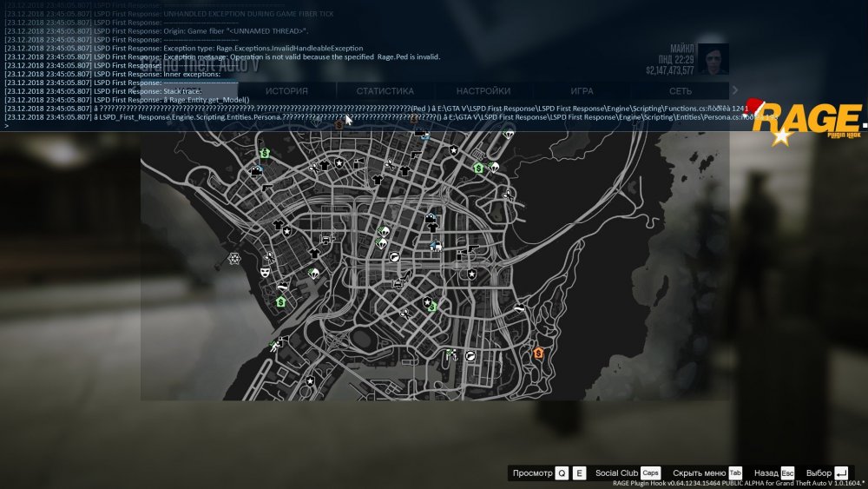Viewport: 868px width, 489px height.
Task: Click the МАЙКЛ character name
Action: [682, 49]
